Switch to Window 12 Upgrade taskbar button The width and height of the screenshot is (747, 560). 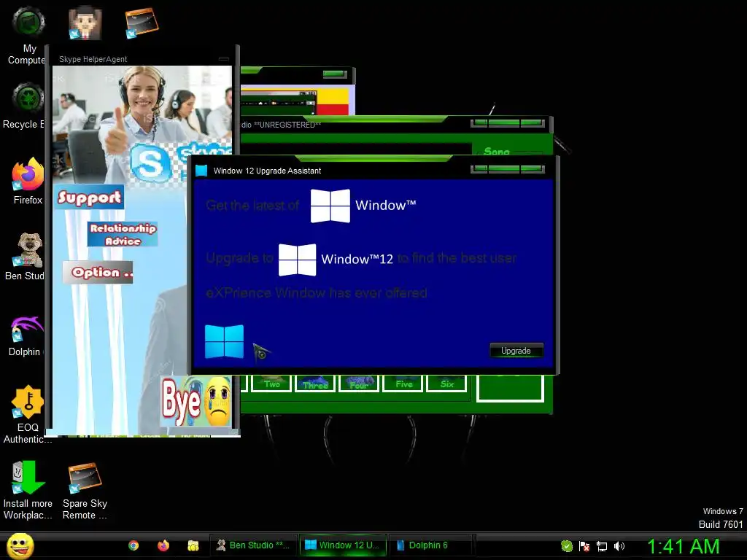click(x=343, y=545)
